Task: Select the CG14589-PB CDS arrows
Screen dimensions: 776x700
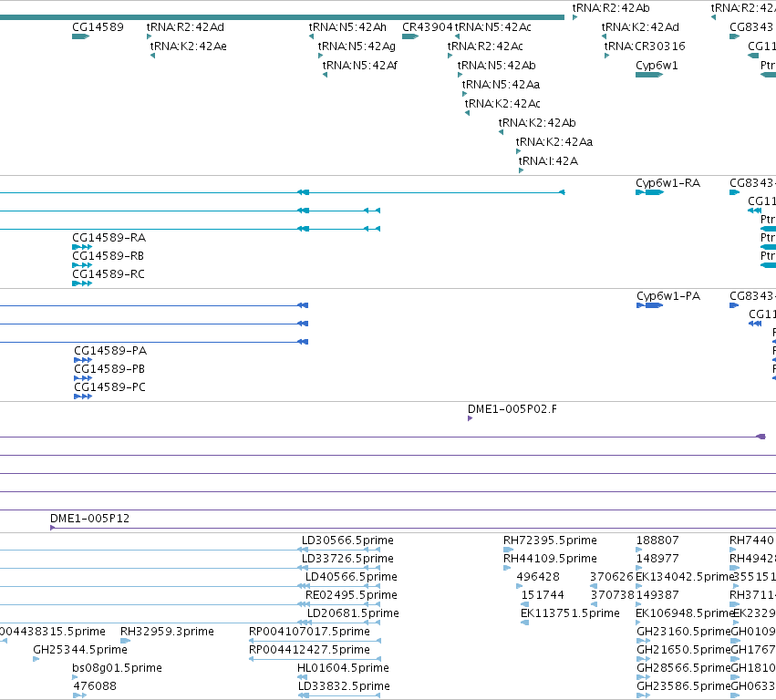Action: 83,378
